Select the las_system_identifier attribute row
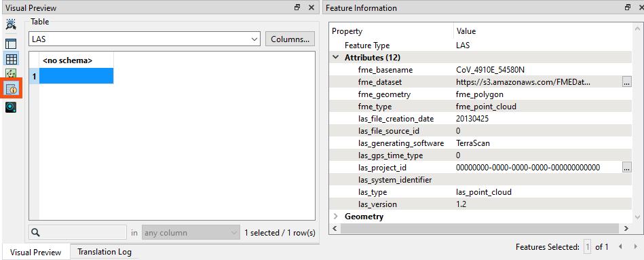The height and width of the screenshot is (260, 644). pos(480,180)
